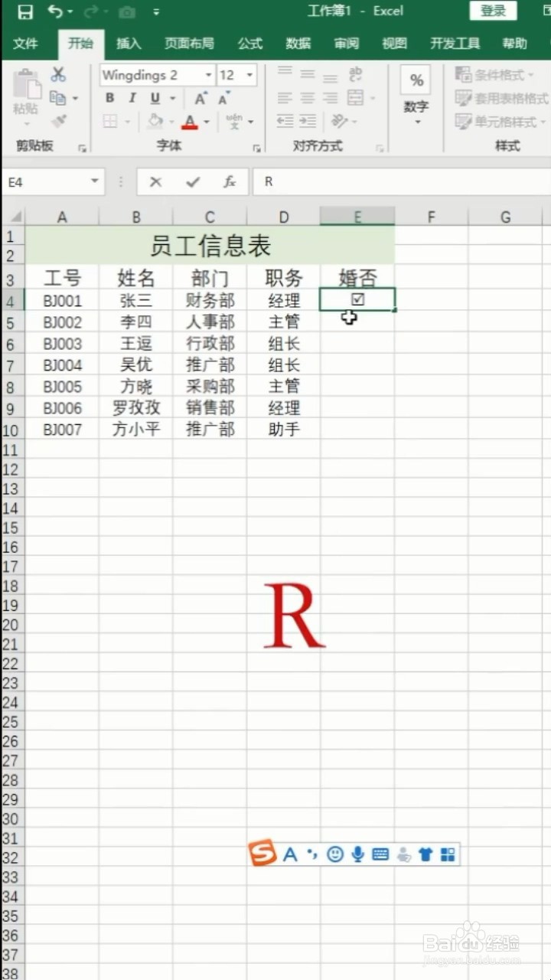Align text right
This screenshot has width=551, height=980.
pos(331,98)
